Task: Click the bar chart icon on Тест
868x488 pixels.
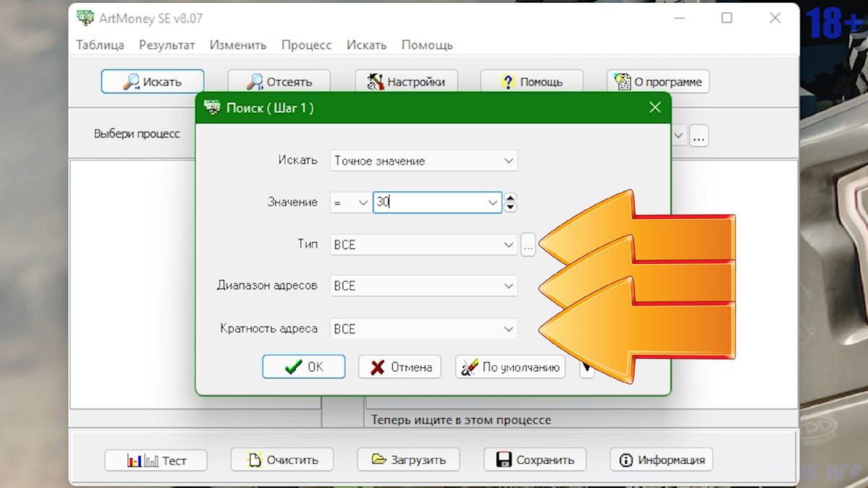Action: coord(142,460)
